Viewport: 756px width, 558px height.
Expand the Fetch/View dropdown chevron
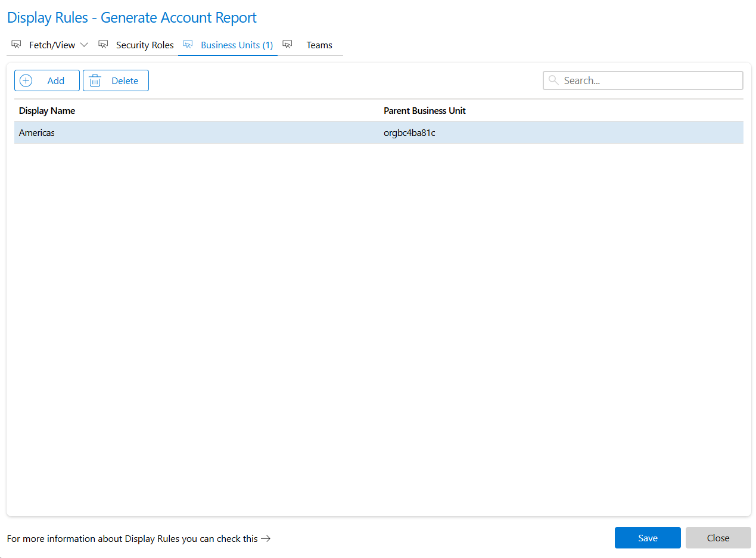84,45
